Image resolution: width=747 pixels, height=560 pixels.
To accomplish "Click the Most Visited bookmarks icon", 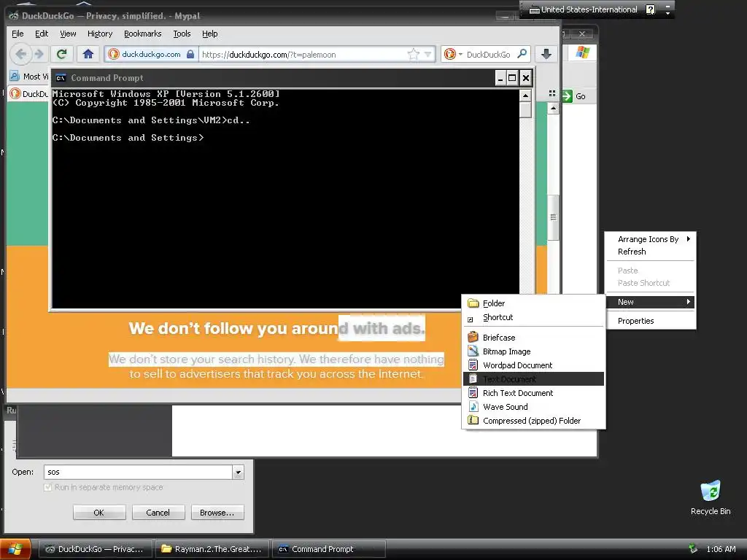I will [15, 76].
